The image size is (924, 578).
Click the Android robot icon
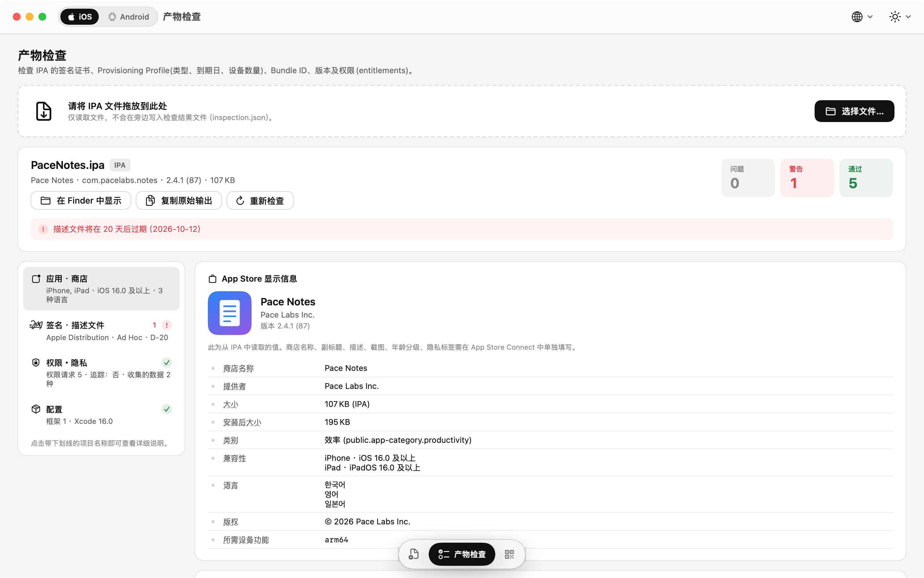112,17
